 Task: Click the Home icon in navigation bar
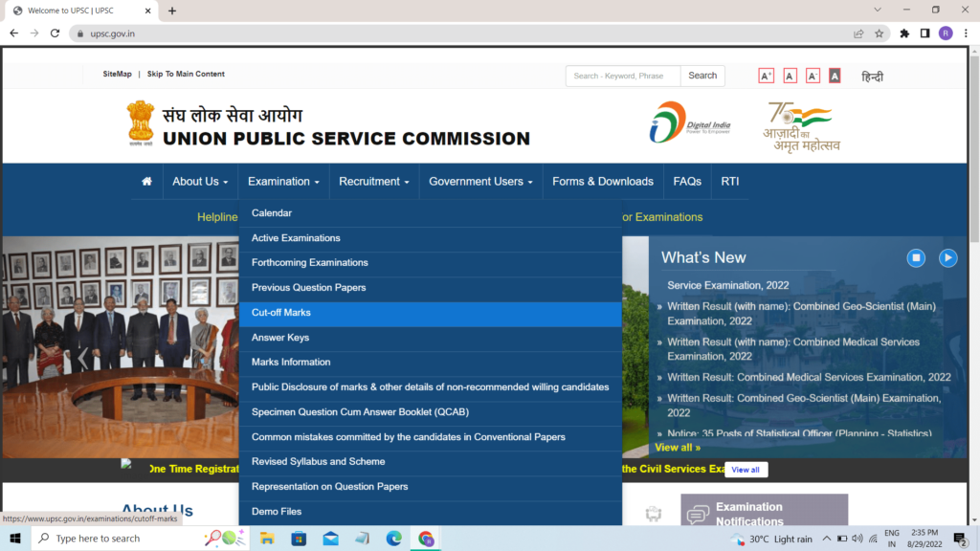[146, 182]
